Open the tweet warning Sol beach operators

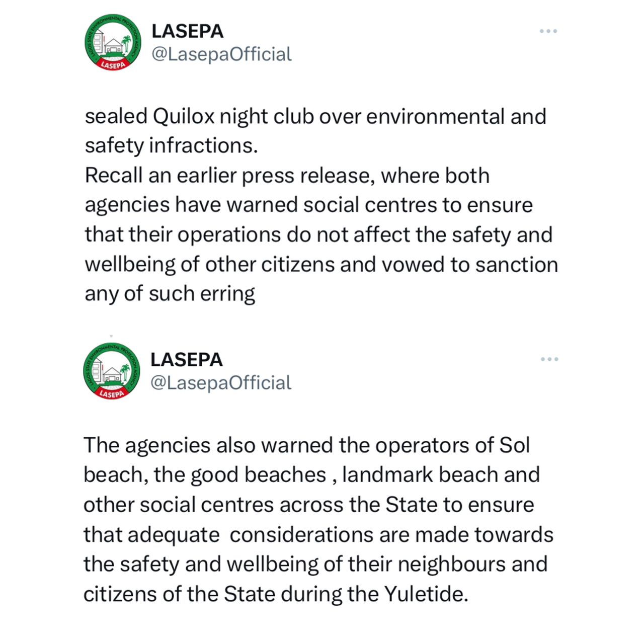(306, 446)
